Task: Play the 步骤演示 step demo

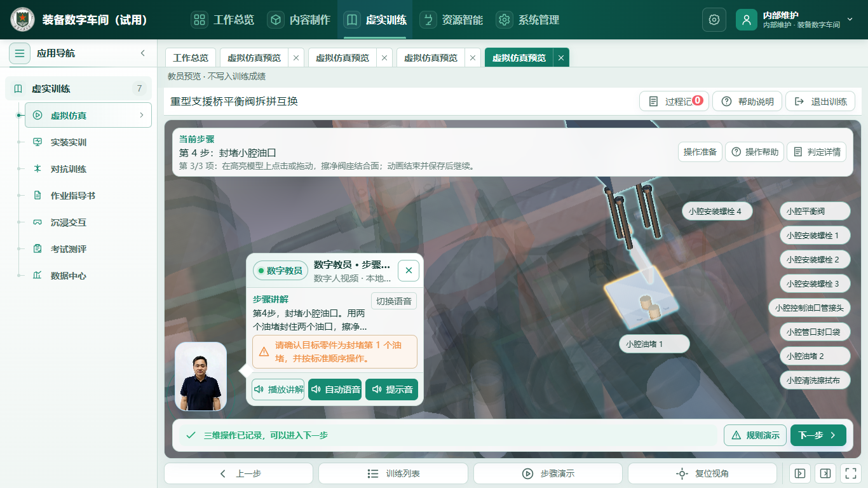Action: (x=548, y=473)
